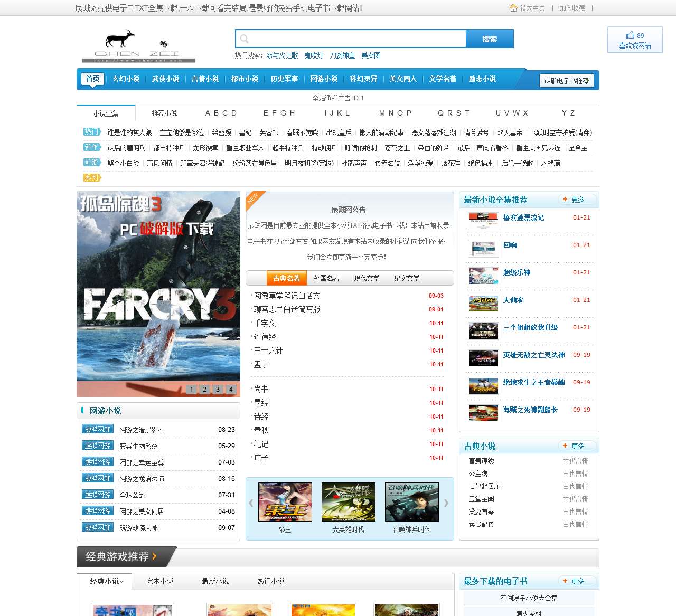
Task: Open thumbnail for 大仙农
Action: (483, 304)
